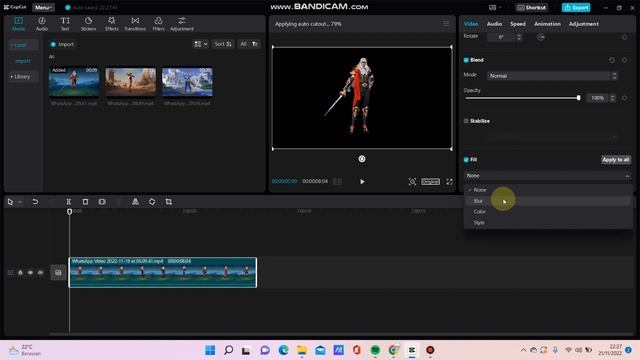This screenshot has height=360, width=640.
Task: Switch to the Animation tab
Action: [547, 24]
